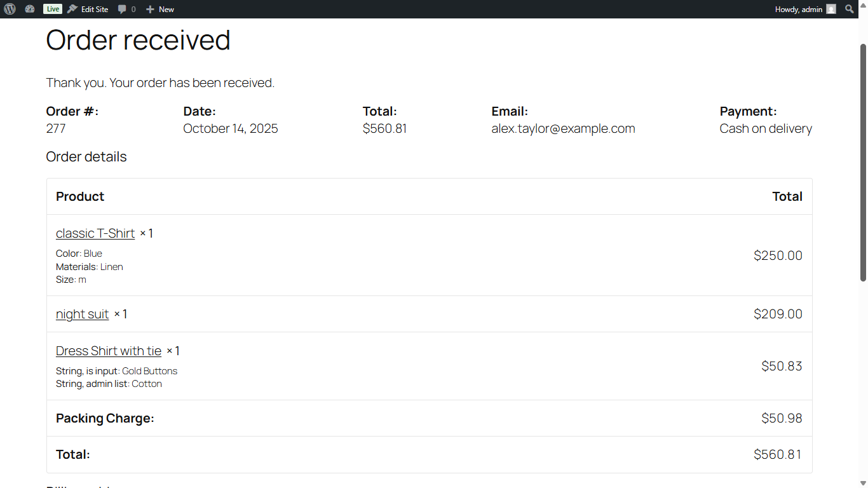
Task: Click the Order received heading
Action: [138, 40]
